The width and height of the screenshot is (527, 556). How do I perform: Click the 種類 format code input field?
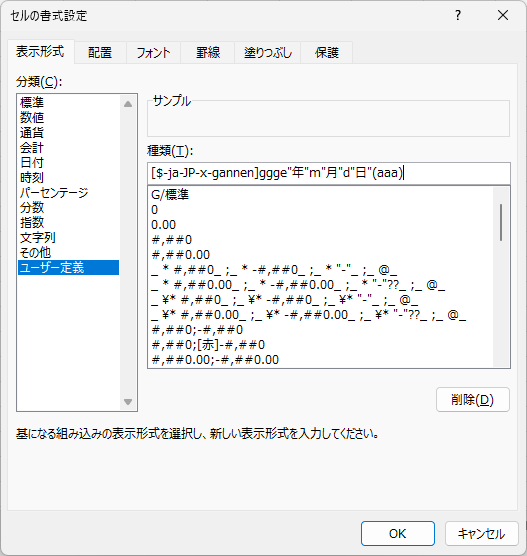pyautogui.click(x=329, y=173)
